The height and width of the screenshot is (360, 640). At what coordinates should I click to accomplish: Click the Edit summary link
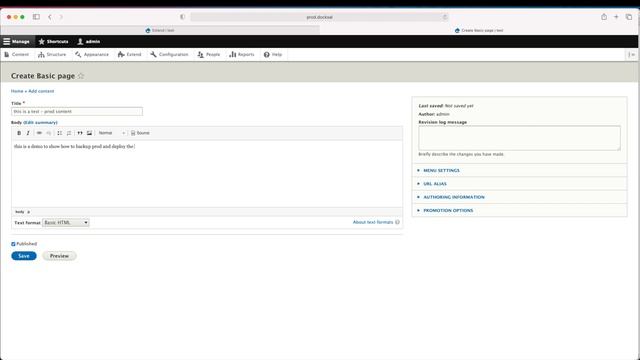[40, 122]
